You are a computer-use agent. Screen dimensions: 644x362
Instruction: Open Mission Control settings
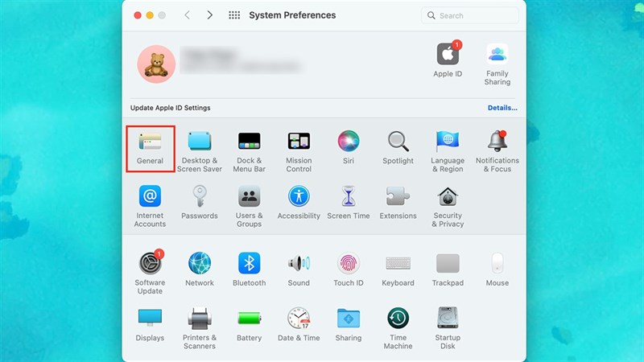pyautogui.click(x=299, y=151)
